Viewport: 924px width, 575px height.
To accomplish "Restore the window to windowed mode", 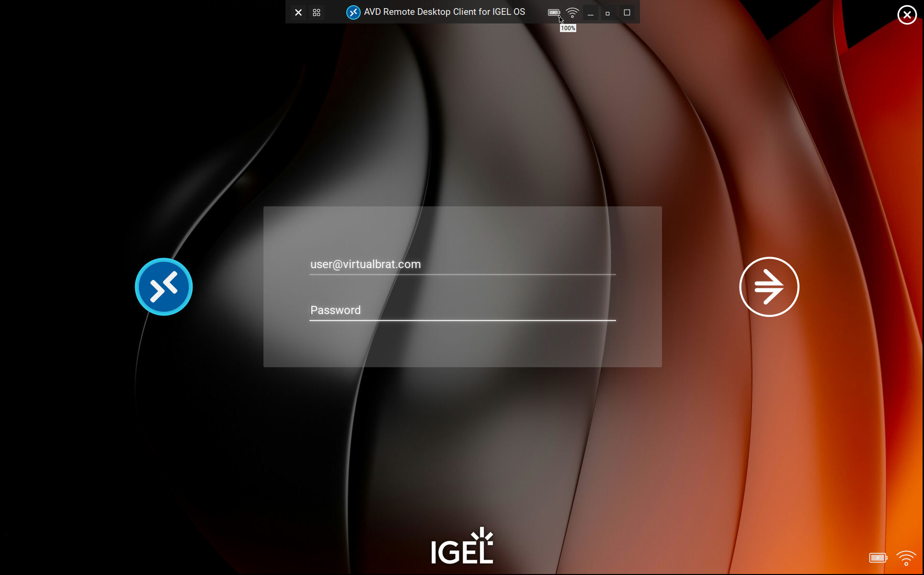I will [607, 13].
